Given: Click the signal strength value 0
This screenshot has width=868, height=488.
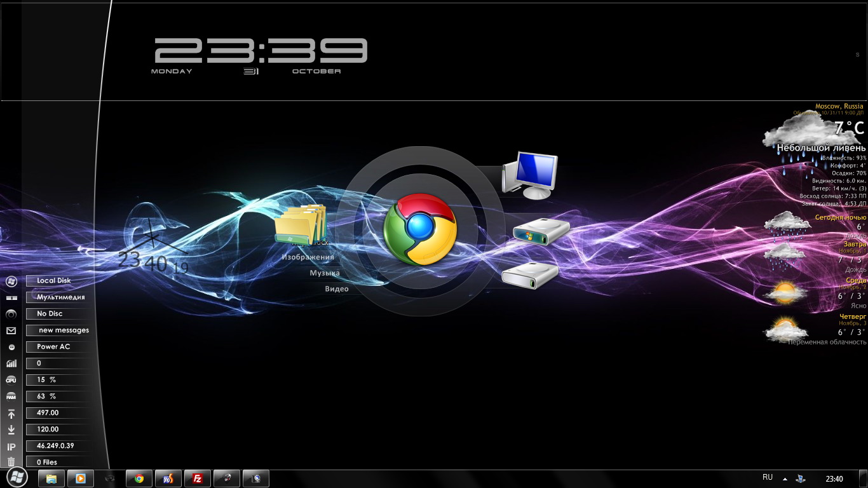Looking at the screenshot, I should click(x=39, y=363).
